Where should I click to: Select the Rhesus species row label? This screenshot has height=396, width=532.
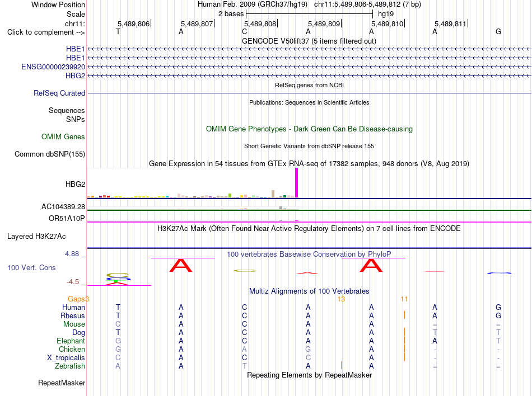(x=73, y=315)
